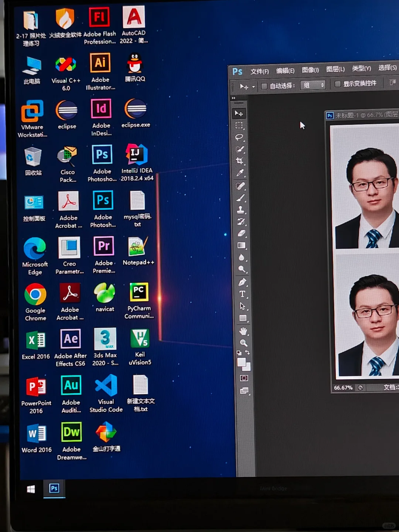Open the 图层(L) menu

(335, 69)
